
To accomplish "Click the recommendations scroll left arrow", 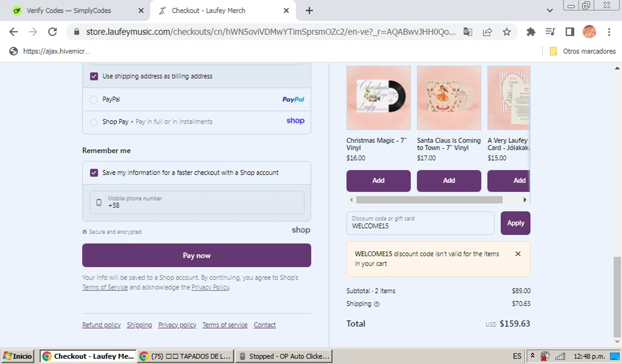I will click(351, 200).
